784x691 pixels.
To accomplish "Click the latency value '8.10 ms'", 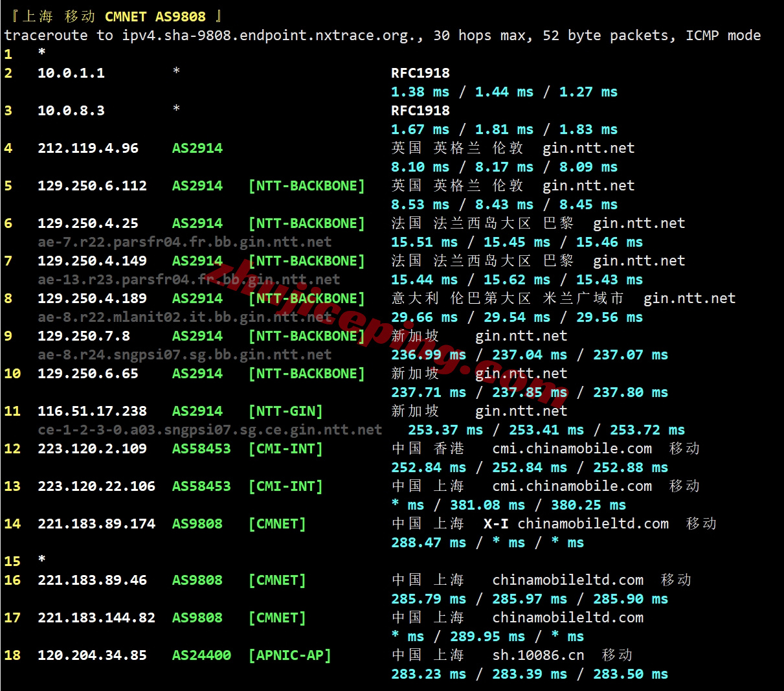I will (x=420, y=167).
